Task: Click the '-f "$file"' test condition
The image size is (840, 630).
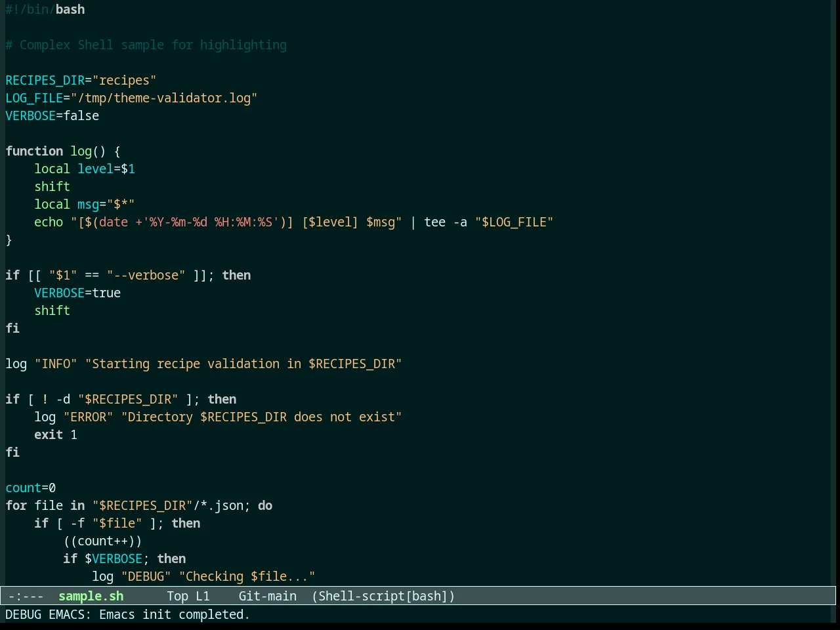Action: click(106, 523)
